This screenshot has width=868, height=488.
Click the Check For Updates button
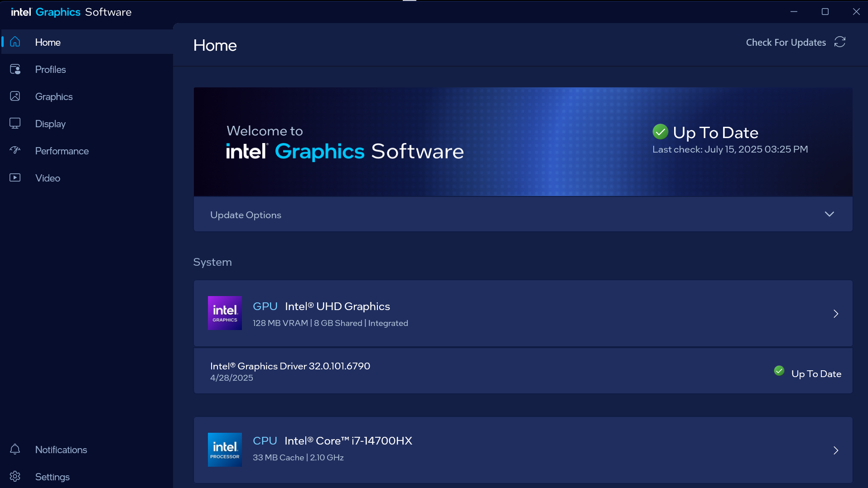point(796,42)
